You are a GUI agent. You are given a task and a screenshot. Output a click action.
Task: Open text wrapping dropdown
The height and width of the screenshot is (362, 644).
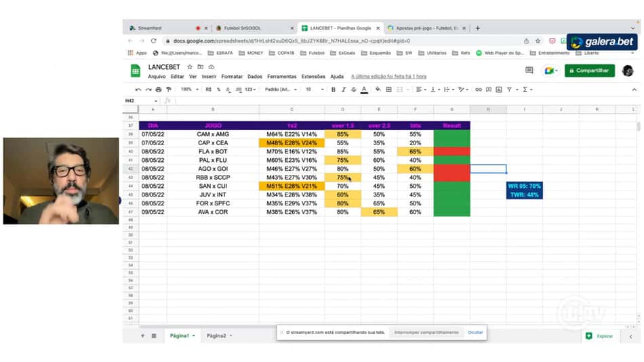click(x=449, y=89)
